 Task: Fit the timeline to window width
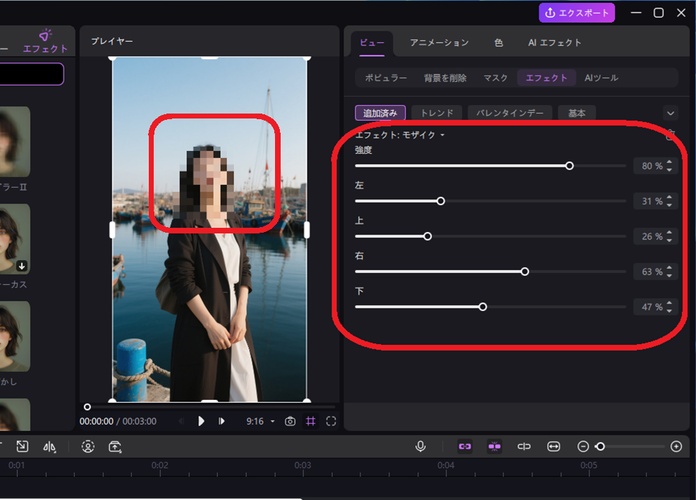point(554,446)
